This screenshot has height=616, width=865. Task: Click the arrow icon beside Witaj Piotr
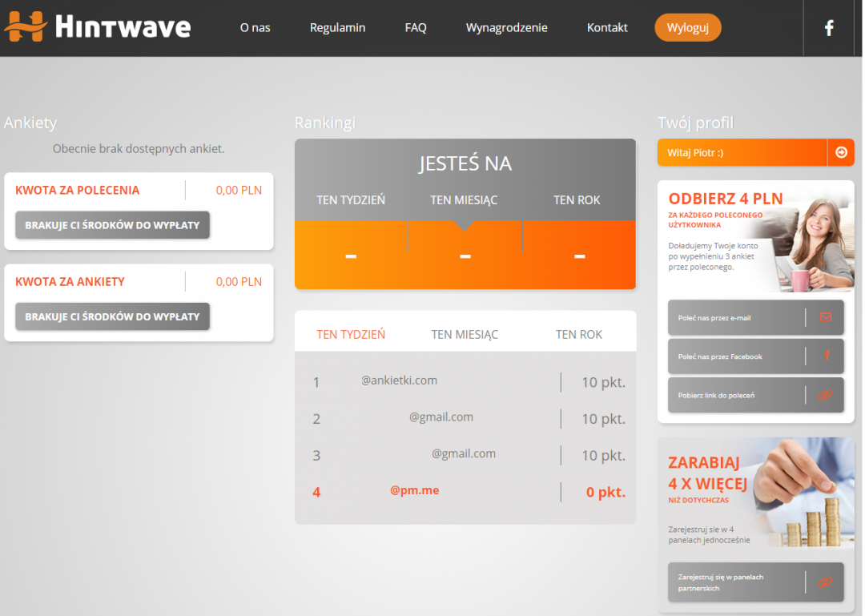[x=840, y=152]
